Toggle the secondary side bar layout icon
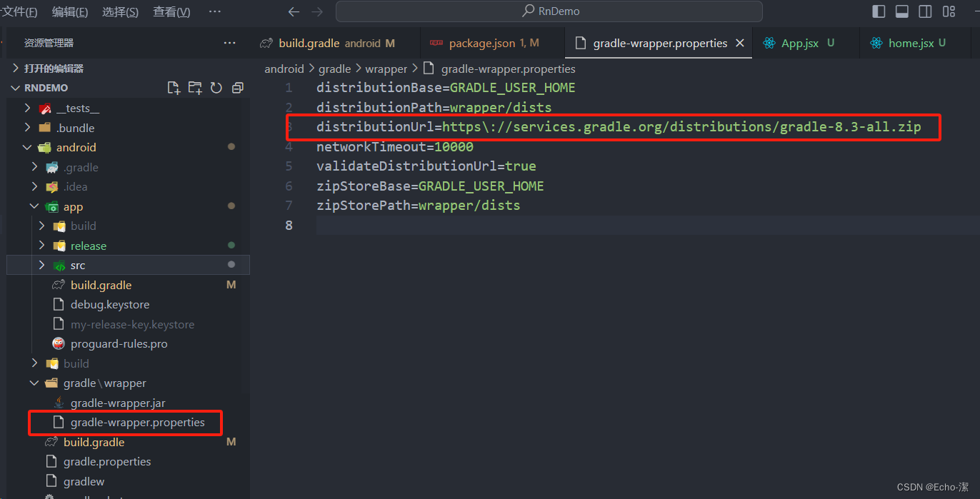The width and height of the screenshot is (980, 499). pyautogui.click(x=925, y=11)
